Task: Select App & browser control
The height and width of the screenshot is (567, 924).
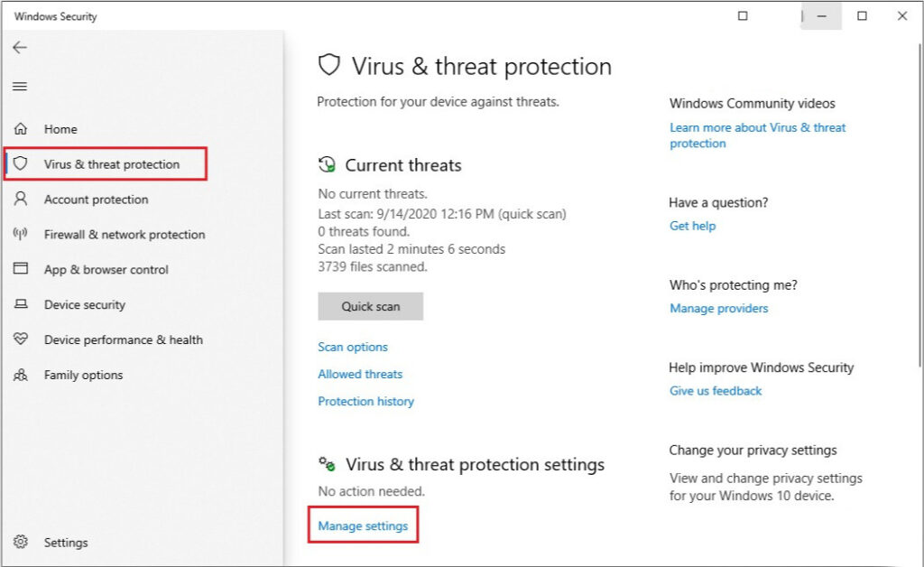Action: coord(106,269)
